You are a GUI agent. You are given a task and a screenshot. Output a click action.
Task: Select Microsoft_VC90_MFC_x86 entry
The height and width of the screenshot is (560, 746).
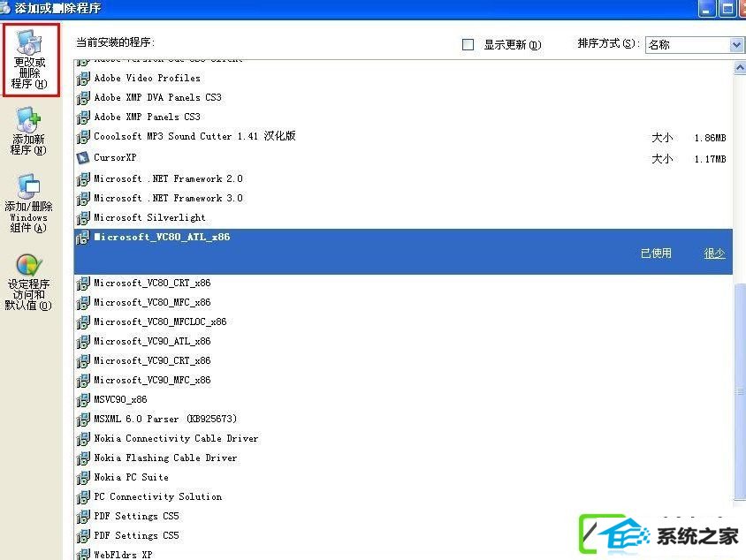click(152, 381)
